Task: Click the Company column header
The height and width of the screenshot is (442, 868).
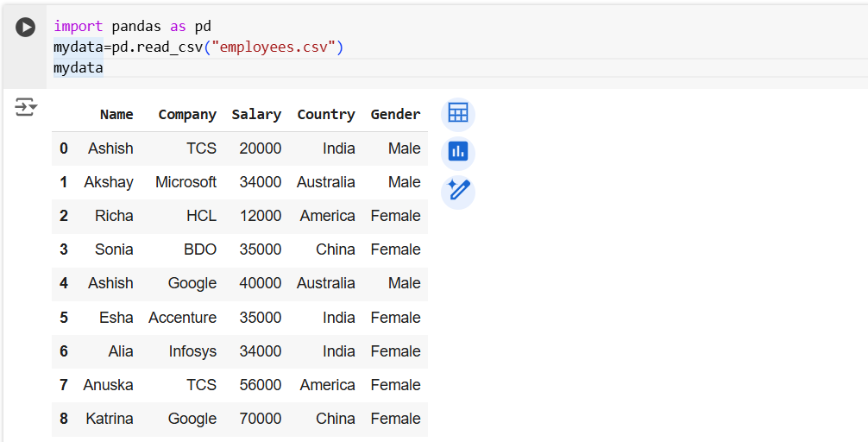Action: [187, 114]
